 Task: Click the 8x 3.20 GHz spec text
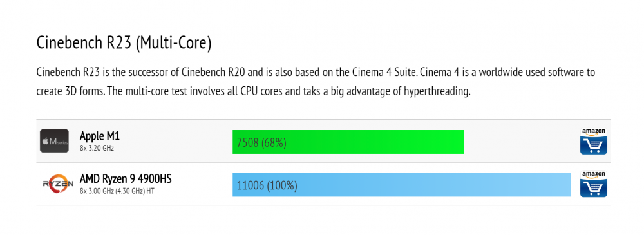[97, 148]
